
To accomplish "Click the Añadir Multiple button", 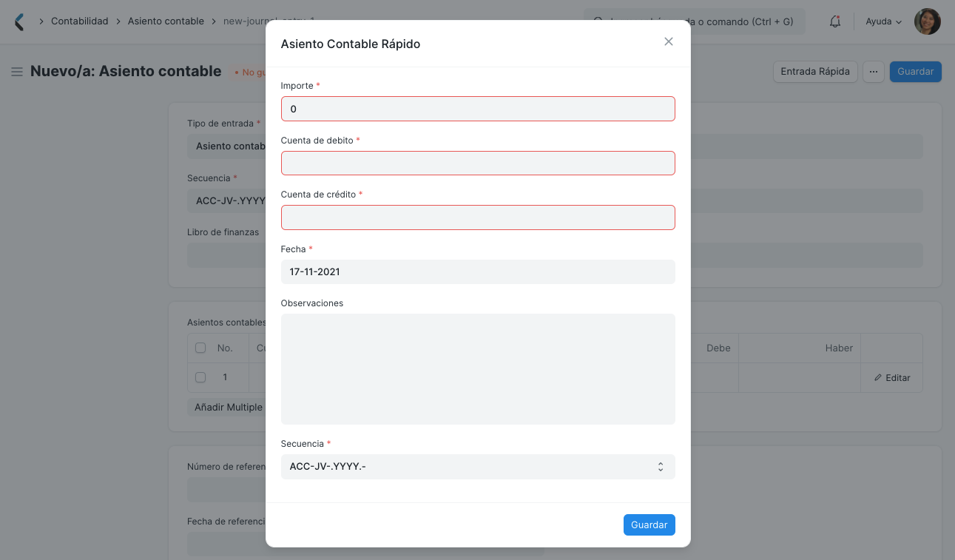I will click(228, 407).
